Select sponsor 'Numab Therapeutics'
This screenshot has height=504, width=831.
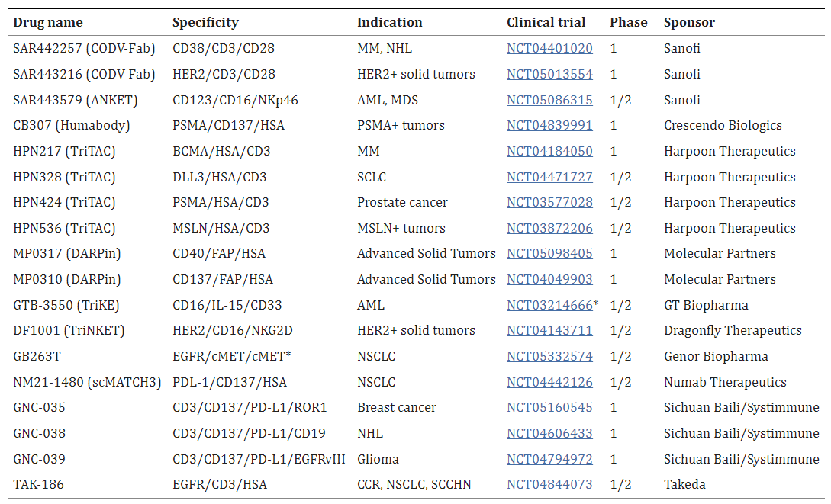coord(725,382)
